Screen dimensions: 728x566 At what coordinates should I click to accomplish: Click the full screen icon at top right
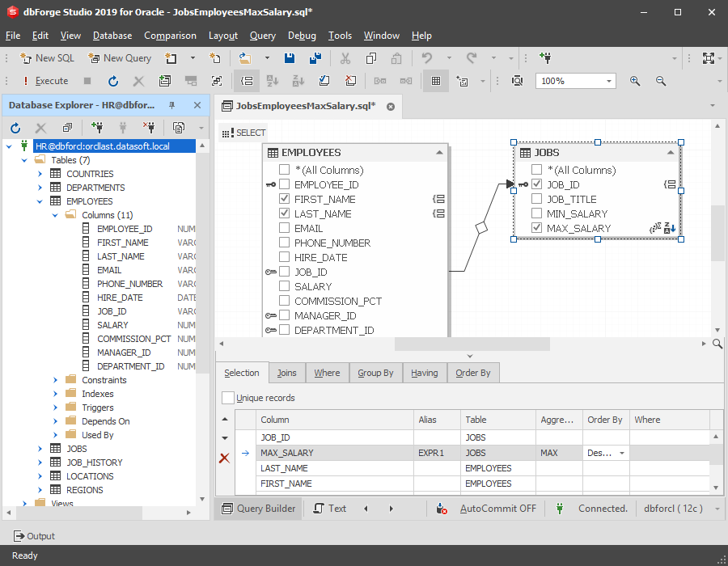coord(708,58)
